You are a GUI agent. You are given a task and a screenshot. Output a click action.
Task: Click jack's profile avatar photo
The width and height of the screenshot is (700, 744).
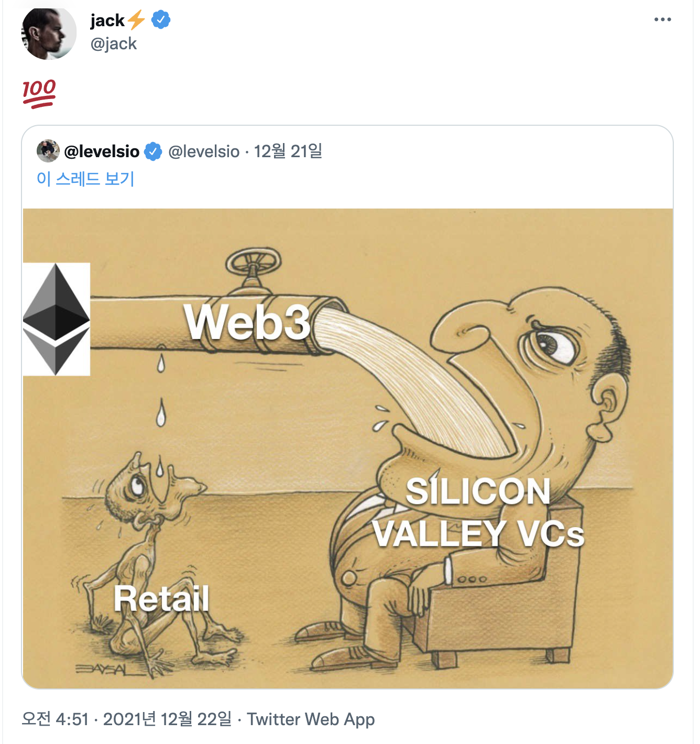(x=48, y=34)
